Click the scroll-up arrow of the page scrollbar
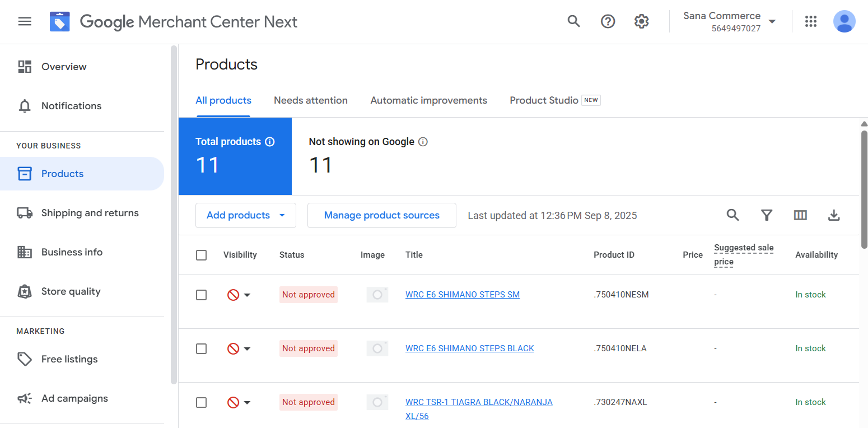Image resolution: width=868 pixels, height=428 pixels. pos(864,124)
